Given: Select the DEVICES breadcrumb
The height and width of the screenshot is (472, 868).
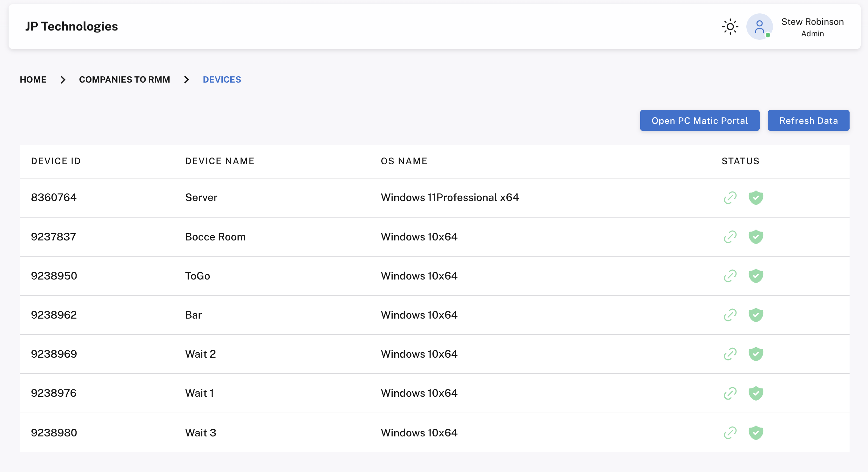Looking at the screenshot, I should point(222,79).
